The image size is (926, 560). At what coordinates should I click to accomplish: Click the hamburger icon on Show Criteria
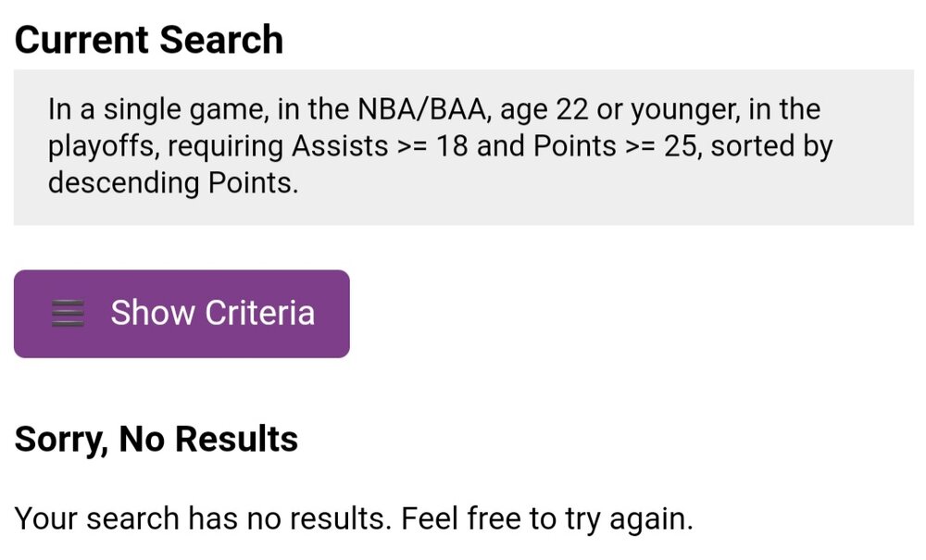coord(68,314)
